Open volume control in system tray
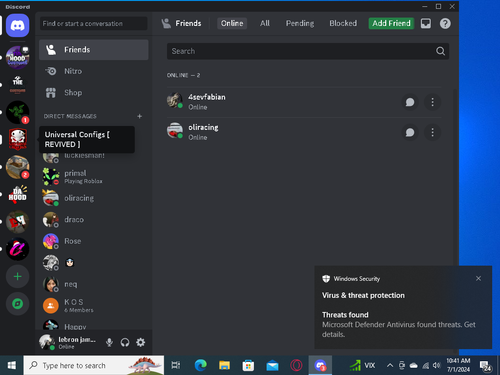Viewport: 500px width, 375px height. click(x=437, y=365)
